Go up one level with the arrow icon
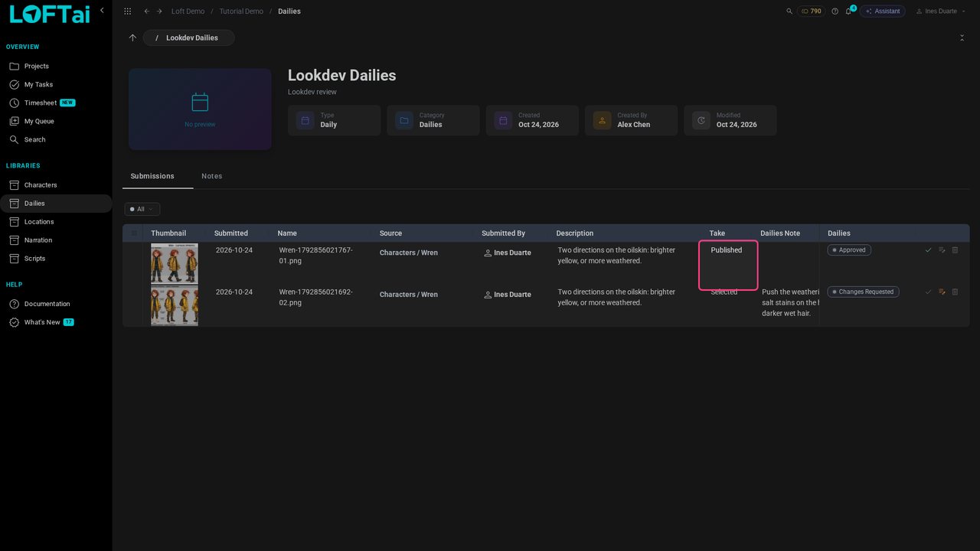This screenshot has height=551, width=980. point(132,37)
